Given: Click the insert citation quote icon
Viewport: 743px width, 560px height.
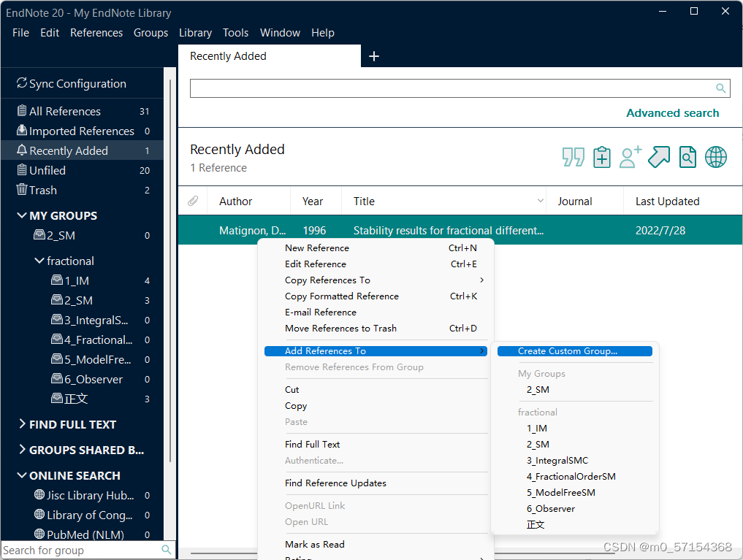Looking at the screenshot, I should (x=574, y=157).
